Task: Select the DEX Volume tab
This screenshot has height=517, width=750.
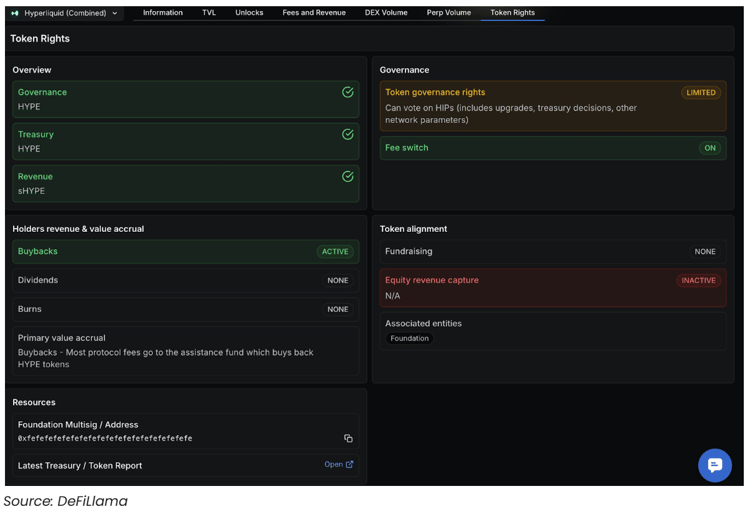Action: (x=386, y=12)
